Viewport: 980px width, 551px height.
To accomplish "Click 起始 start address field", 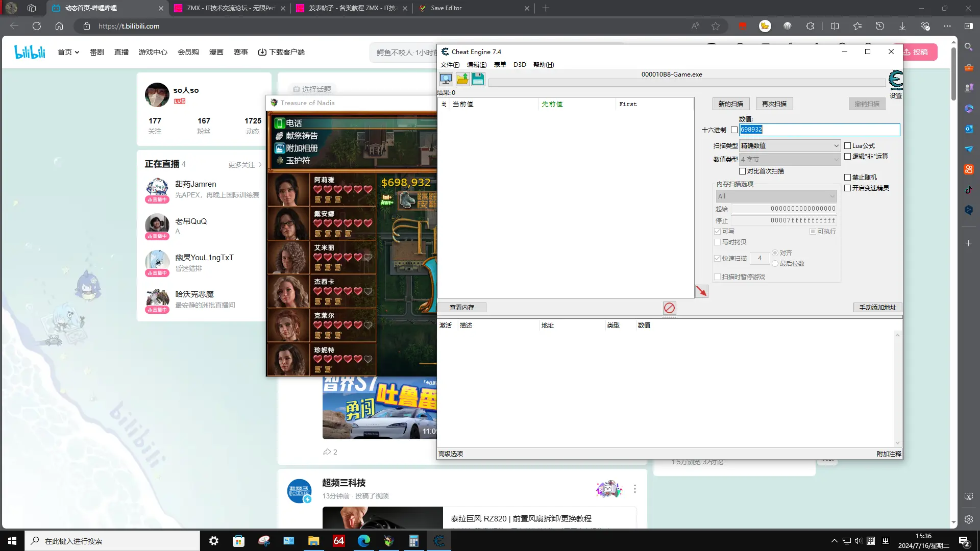I will (783, 209).
